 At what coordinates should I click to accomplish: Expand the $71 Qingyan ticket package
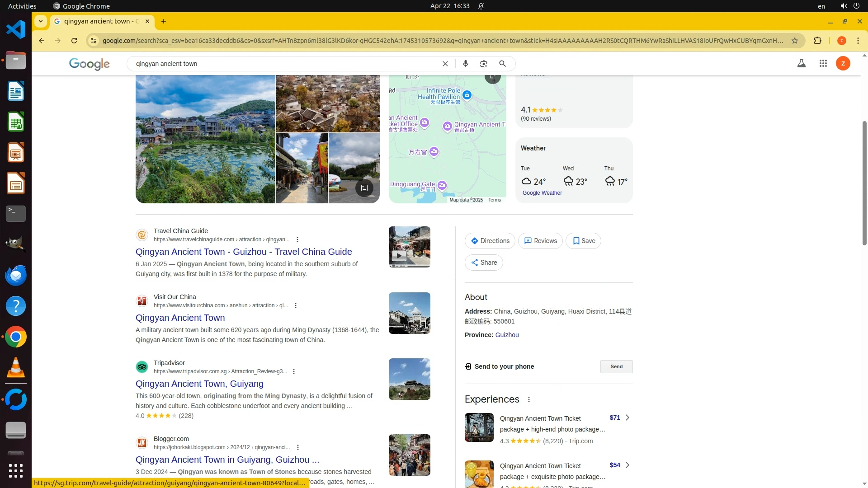point(627,418)
